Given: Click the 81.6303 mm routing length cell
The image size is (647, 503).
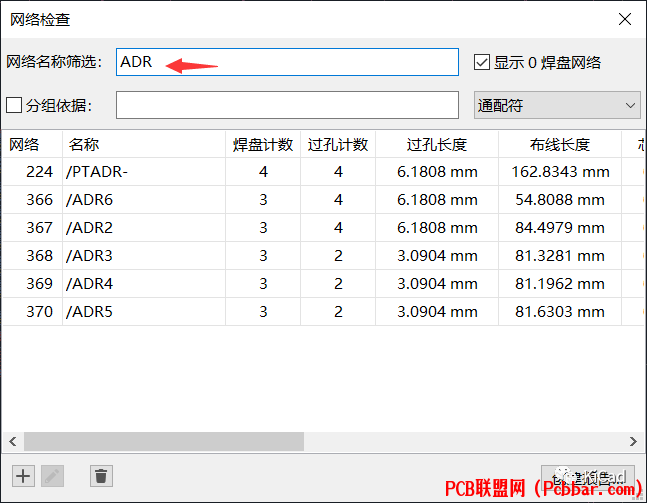Looking at the screenshot, I should pos(560,312).
